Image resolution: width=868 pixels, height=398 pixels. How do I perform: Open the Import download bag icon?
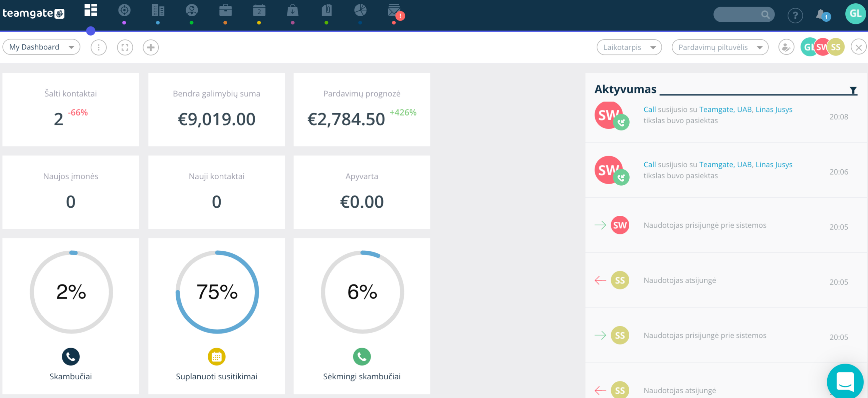pos(293,11)
